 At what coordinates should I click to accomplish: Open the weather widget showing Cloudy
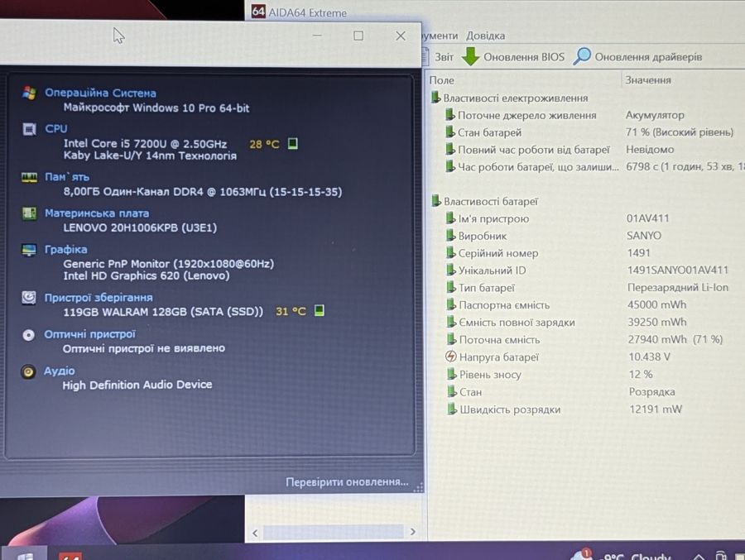point(622,555)
